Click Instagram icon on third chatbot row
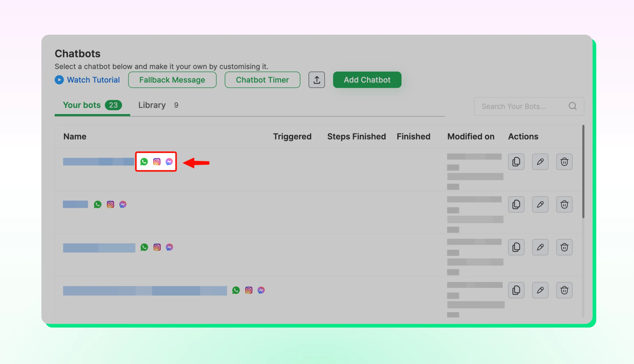 point(157,247)
